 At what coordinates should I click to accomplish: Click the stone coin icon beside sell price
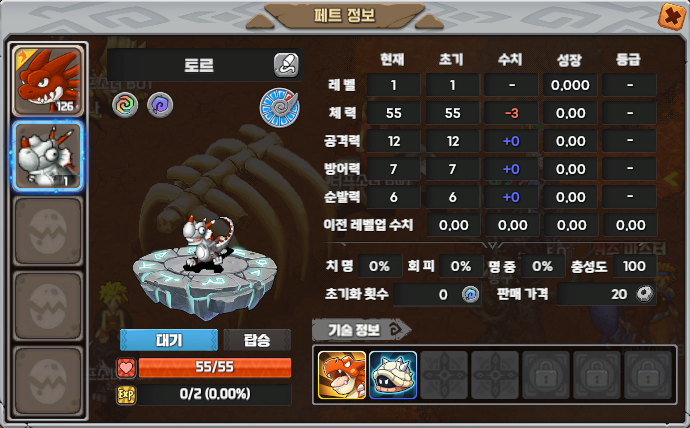click(645, 293)
